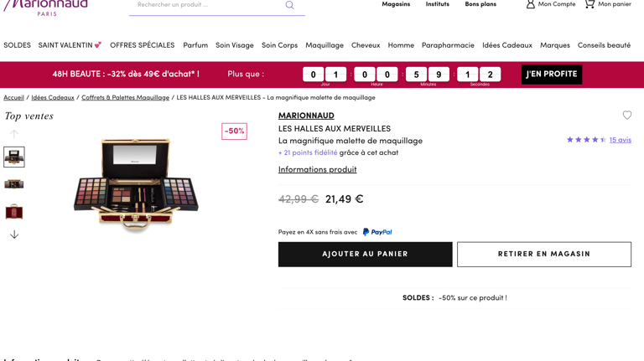Show previous thumbnail with up arrow
644x361 pixels.
(x=14, y=134)
